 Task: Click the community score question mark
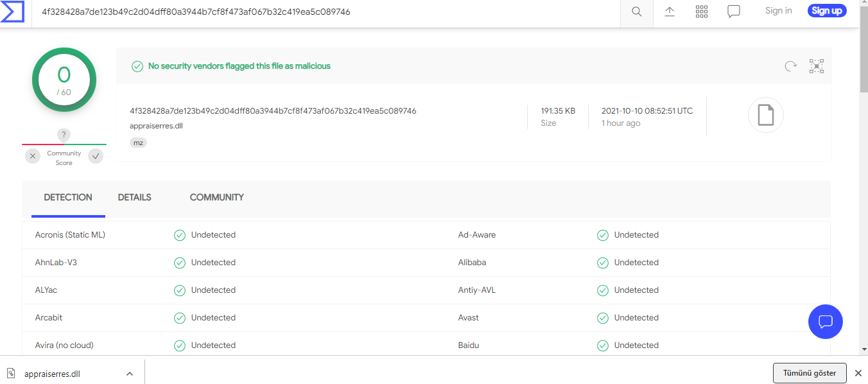tap(63, 135)
